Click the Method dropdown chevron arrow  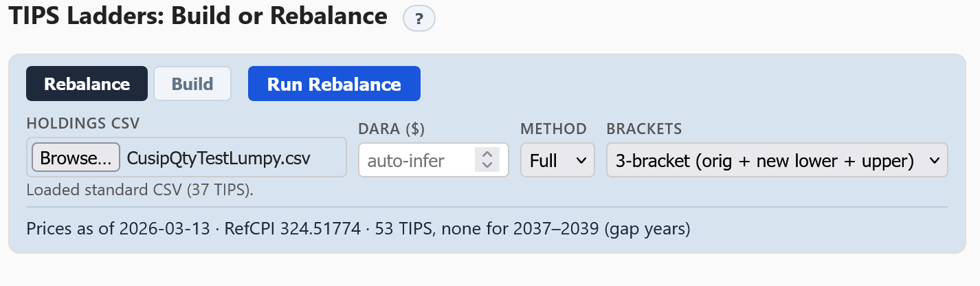pyautogui.click(x=581, y=160)
